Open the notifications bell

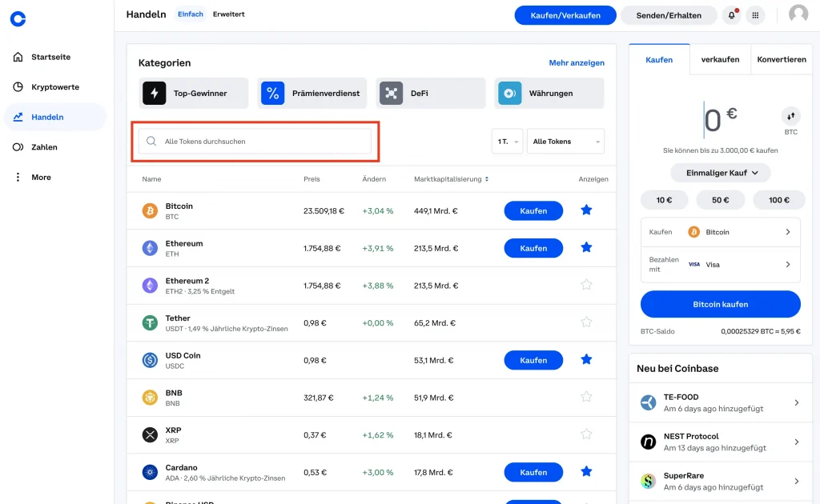click(731, 15)
